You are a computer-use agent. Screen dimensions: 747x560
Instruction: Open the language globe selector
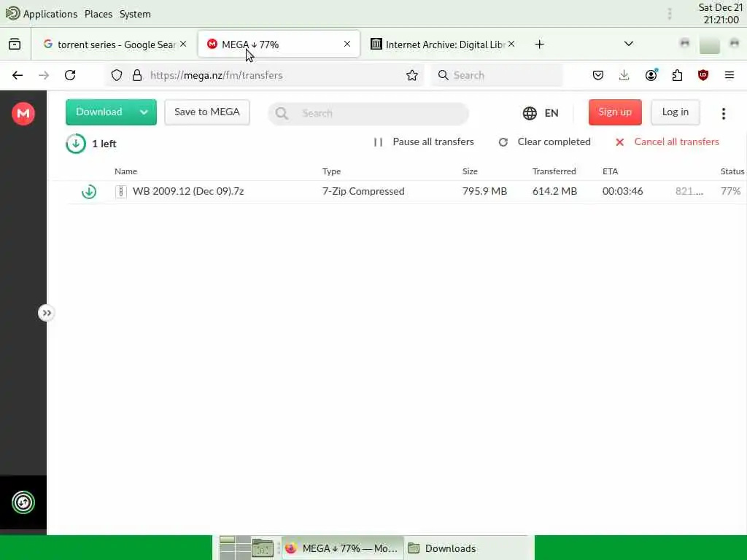(x=541, y=113)
